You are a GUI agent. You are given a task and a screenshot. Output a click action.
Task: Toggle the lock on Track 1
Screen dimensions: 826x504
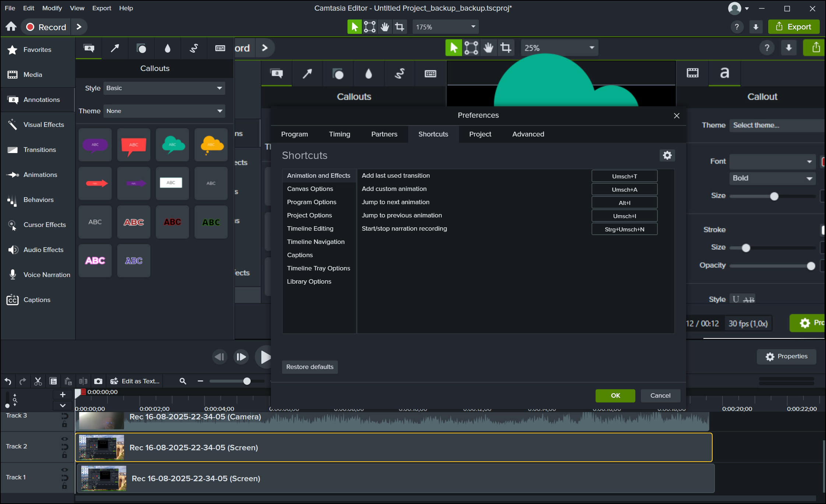coord(64,486)
